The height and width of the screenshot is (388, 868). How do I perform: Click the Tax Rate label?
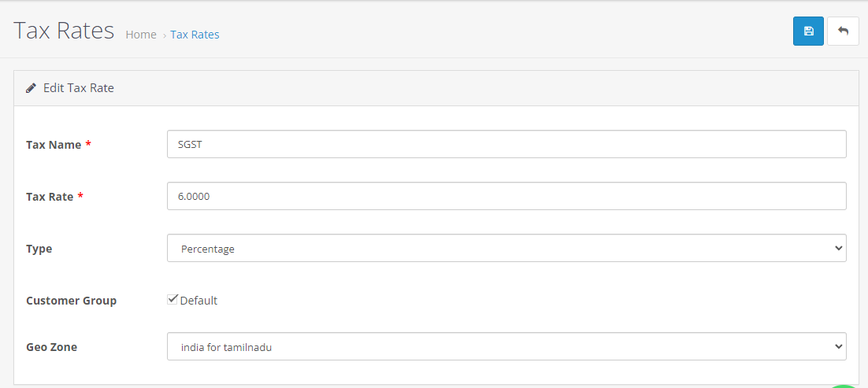tap(50, 197)
